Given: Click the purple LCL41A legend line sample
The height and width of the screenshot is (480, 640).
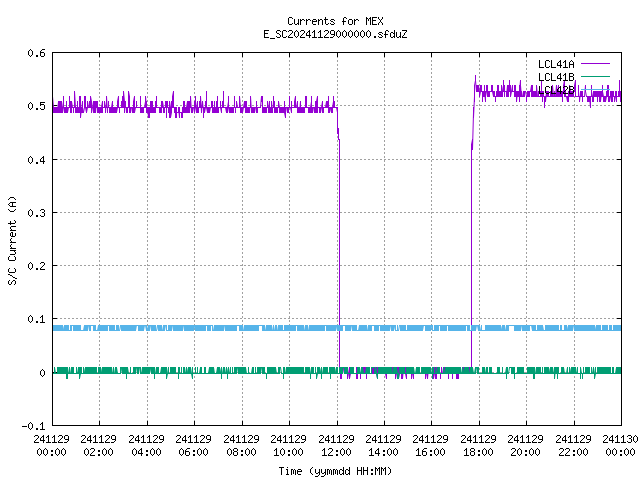Looking at the screenshot, I should (x=595, y=64).
